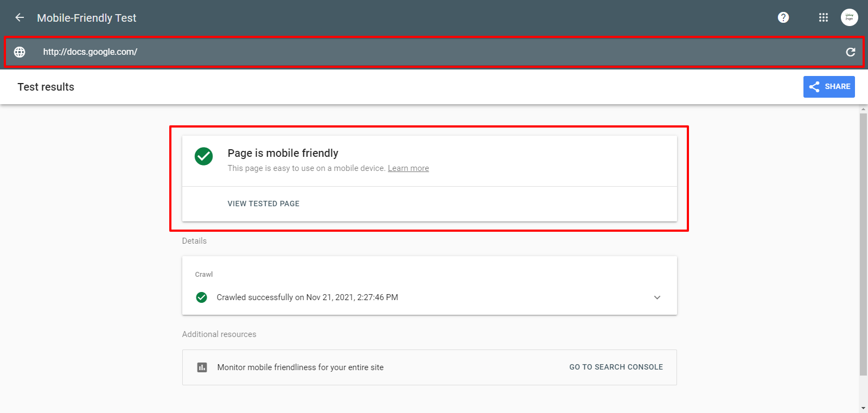This screenshot has width=868, height=413.
Task: Click the scrollbar down arrow
Action: tap(863, 408)
